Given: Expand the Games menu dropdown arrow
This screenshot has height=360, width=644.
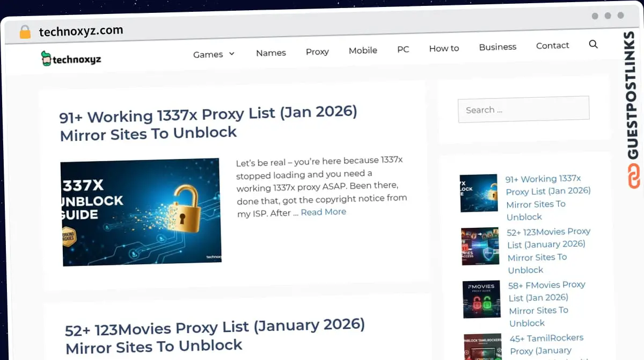Looking at the screenshot, I should (232, 54).
